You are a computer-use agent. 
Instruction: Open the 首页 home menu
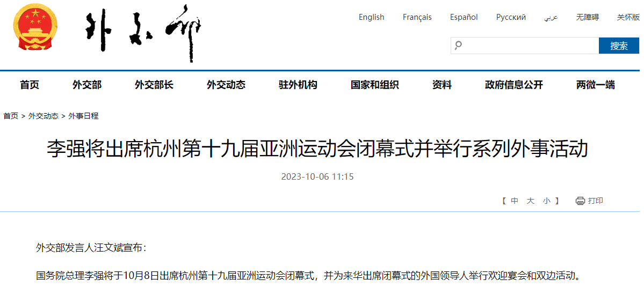tap(30, 85)
